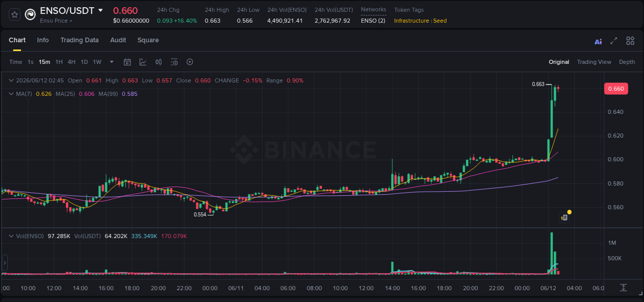This screenshot has height=302, width=644.
Task: Select the 15m interval
Action: 44,62
